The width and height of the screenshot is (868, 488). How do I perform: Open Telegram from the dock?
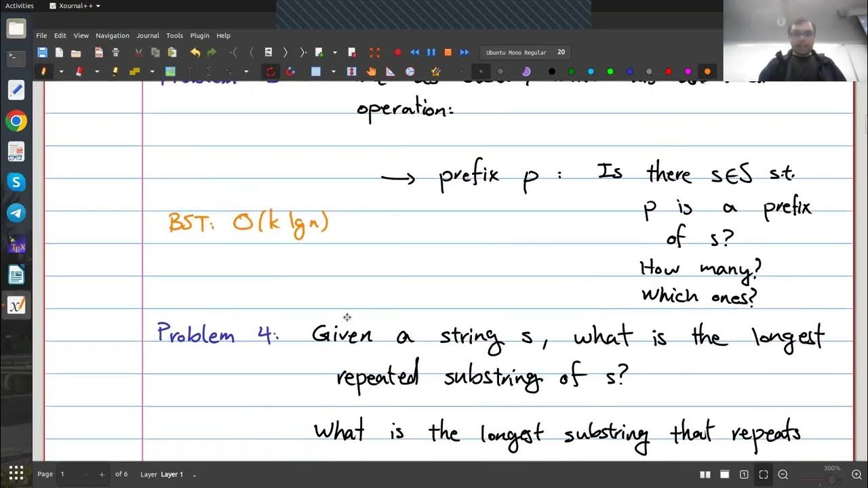pyautogui.click(x=16, y=213)
